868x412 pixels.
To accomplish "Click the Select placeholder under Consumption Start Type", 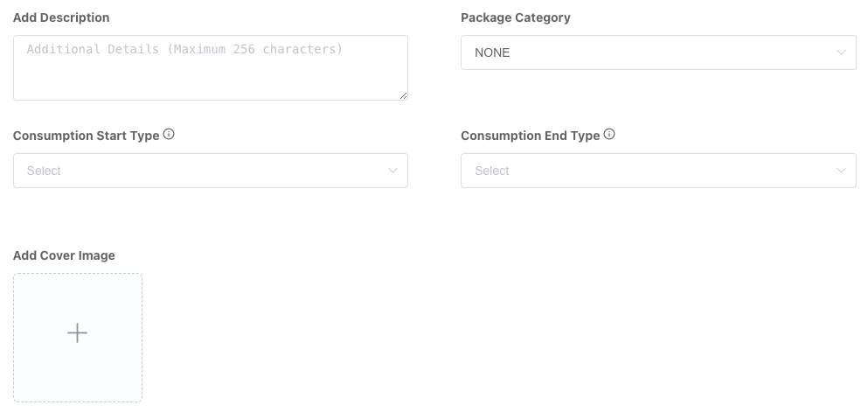I will pos(44,171).
